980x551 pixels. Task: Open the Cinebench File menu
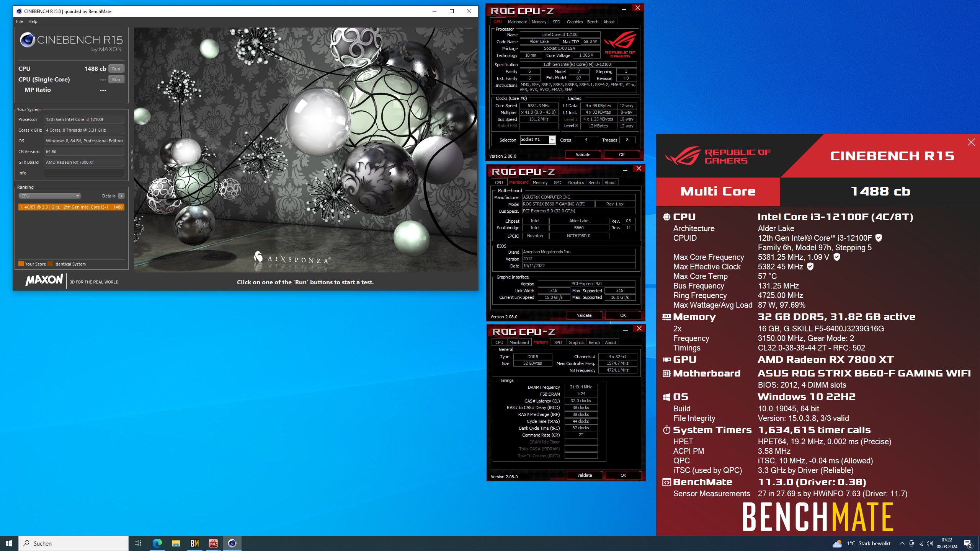pyautogui.click(x=20, y=21)
